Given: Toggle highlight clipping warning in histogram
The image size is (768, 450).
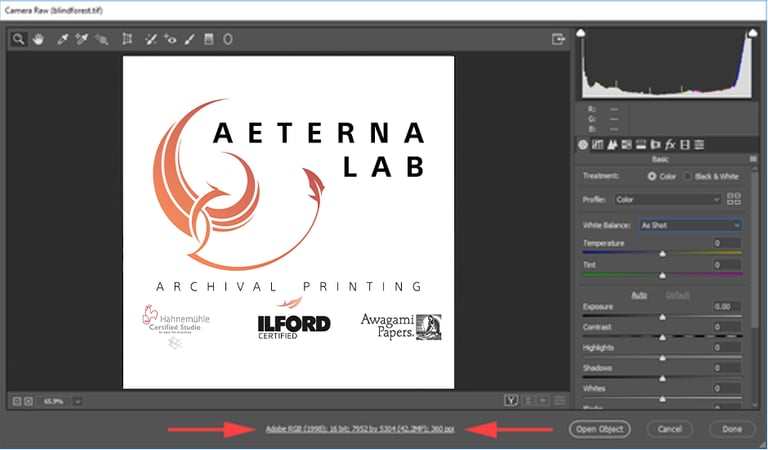Looking at the screenshot, I should pyautogui.click(x=753, y=33).
